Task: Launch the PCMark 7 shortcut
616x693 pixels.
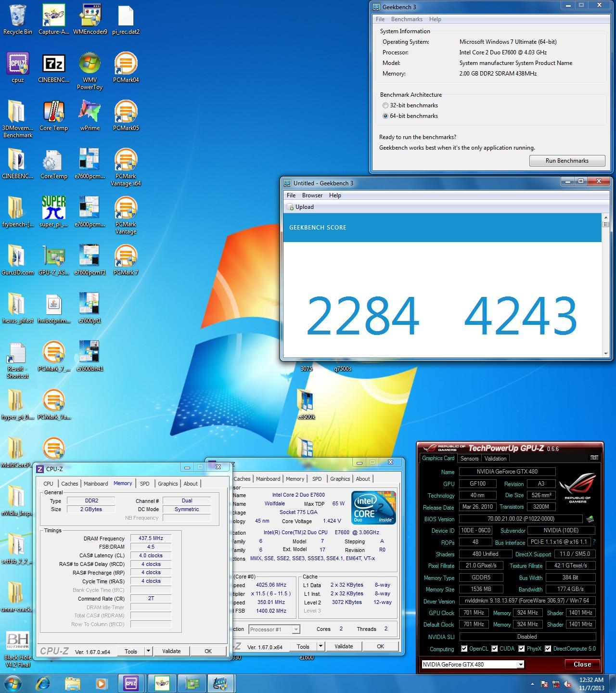Action: point(126,260)
